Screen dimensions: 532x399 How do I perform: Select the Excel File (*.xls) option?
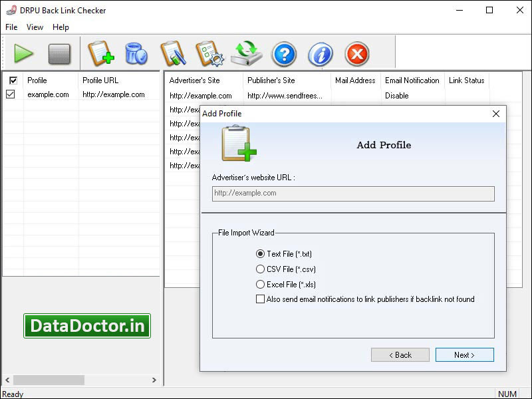click(x=261, y=285)
